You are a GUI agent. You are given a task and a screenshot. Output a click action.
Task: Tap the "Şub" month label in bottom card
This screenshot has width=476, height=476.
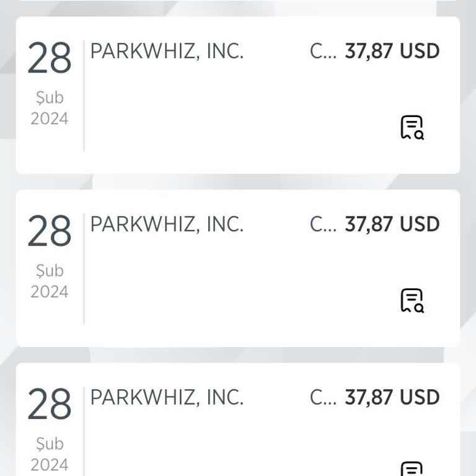(x=50, y=444)
